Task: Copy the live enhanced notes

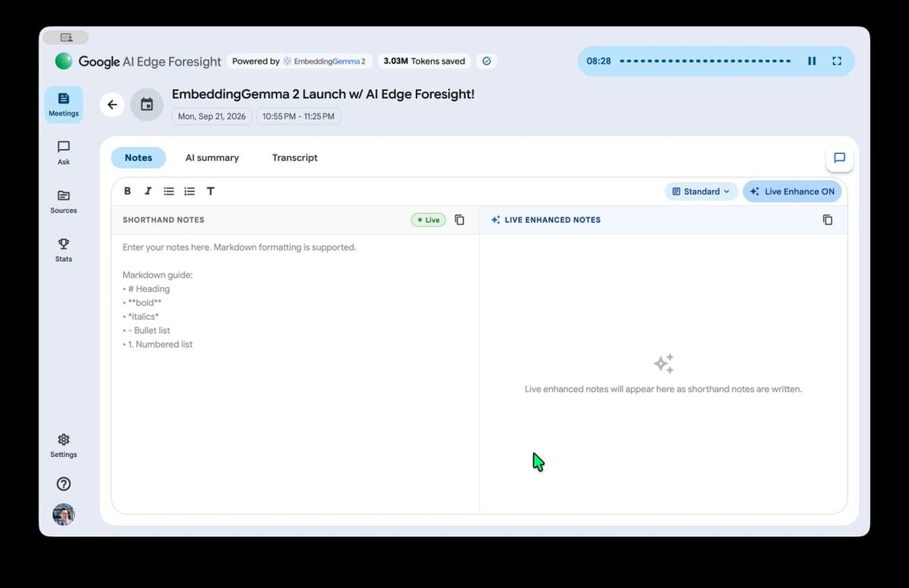Action: pyautogui.click(x=828, y=220)
